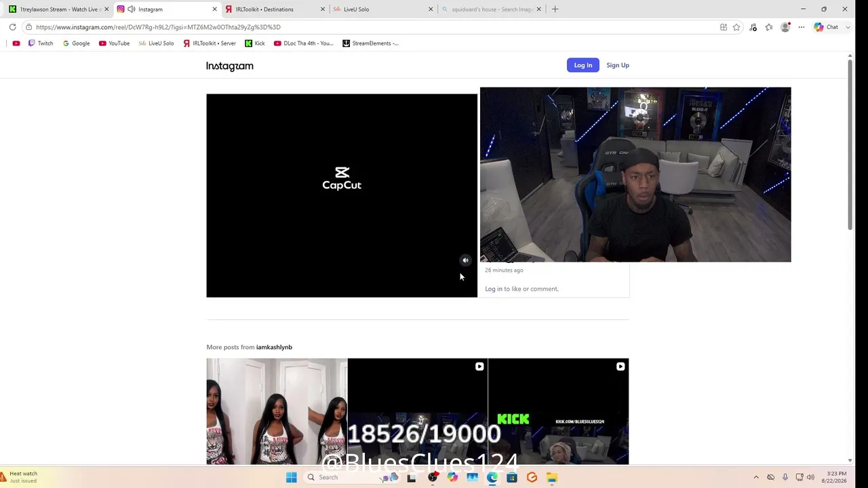Image resolution: width=868 pixels, height=488 pixels.
Task: Open the Favorites list icon
Action: point(769,27)
